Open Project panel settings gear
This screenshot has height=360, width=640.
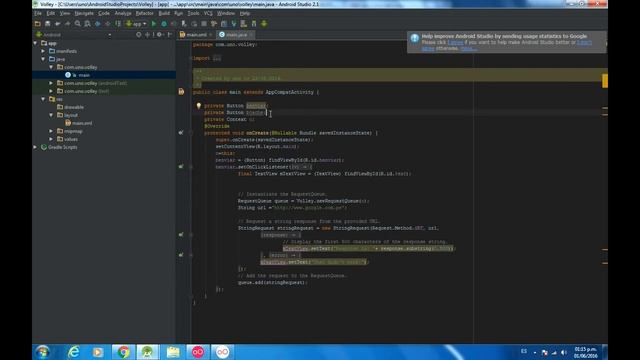coord(160,35)
